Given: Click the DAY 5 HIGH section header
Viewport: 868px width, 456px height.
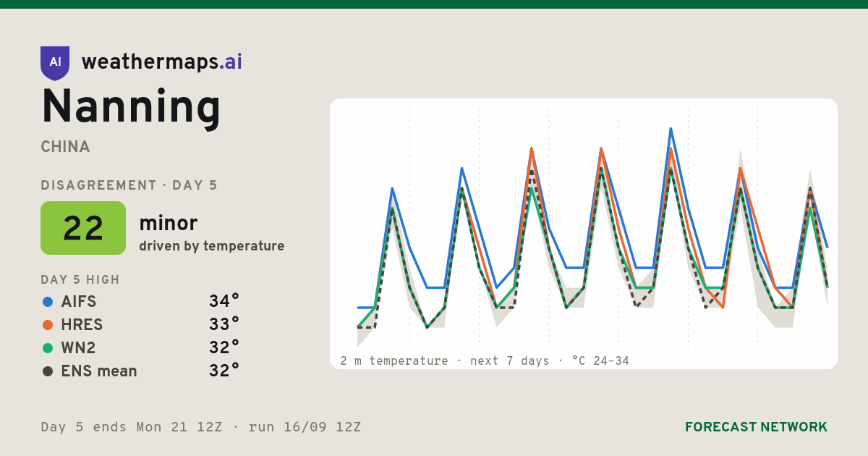Looking at the screenshot, I should pyautogui.click(x=80, y=279).
